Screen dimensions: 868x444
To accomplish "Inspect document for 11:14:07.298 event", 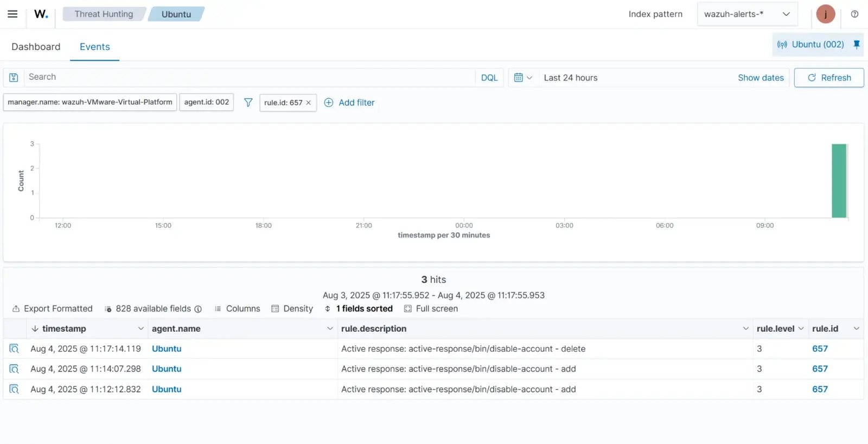I will (14, 369).
